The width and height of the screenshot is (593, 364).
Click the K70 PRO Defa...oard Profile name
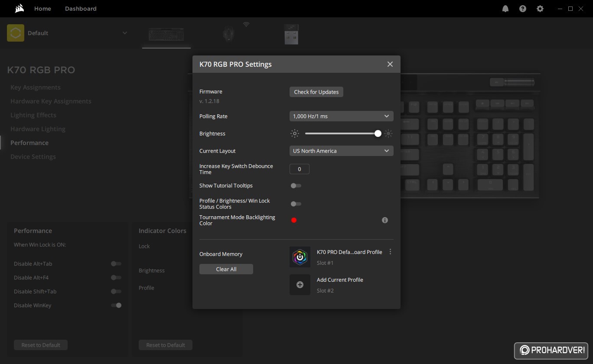click(349, 252)
